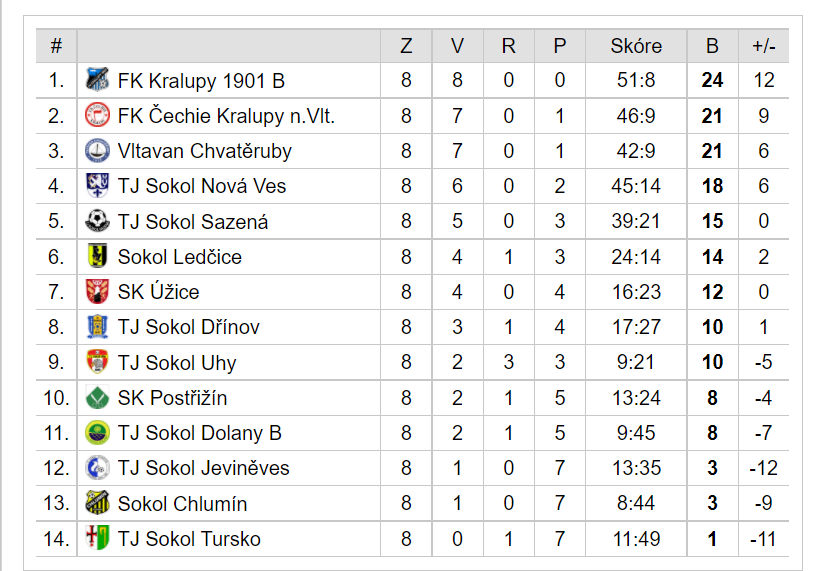Click the TJ Sokol Dřínov blue-yellow crest
This screenshot has height=571, width=817.
pyautogui.click(x=97, y=327)
